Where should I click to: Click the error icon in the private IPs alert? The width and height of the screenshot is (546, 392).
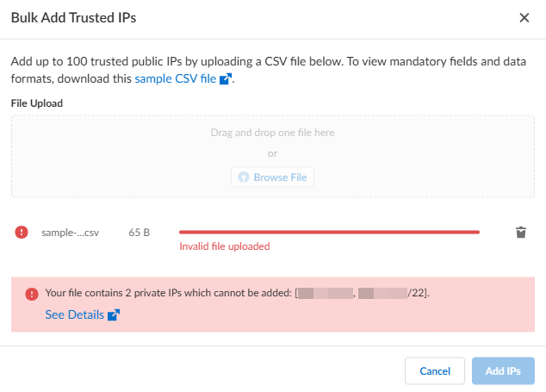(32, 294)
